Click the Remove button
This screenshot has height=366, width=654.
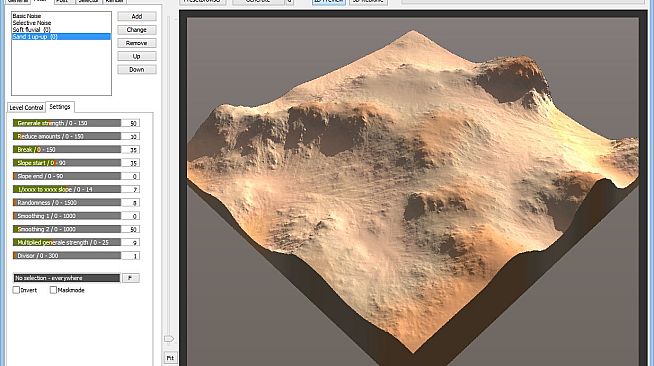[x=137, y=43]
